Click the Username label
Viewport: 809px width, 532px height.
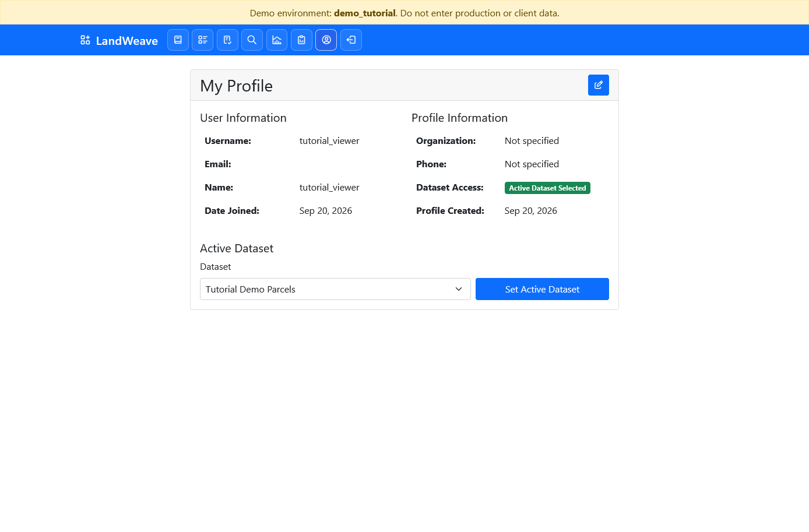point(228,141)
